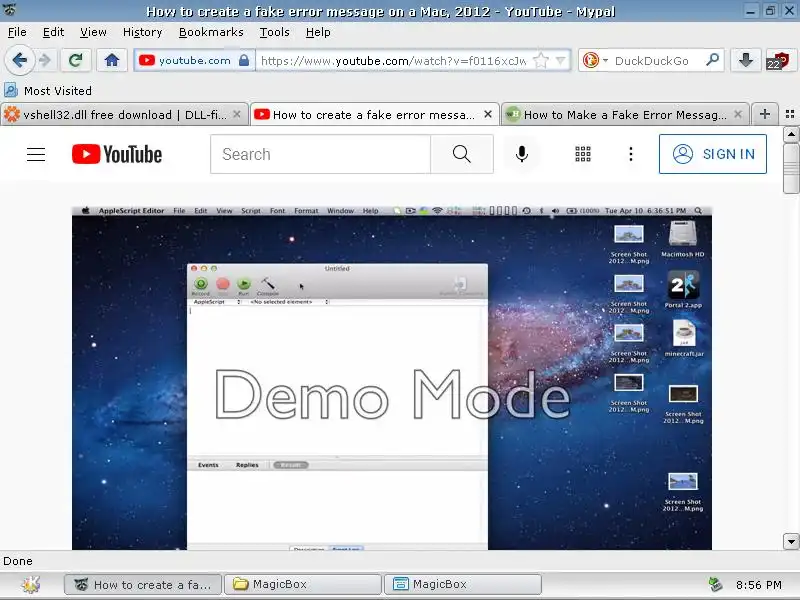Show all tabs with the tab groups icon
This screenshot has height=600, width=800.
pyautogui.click(x=790, y=114)
